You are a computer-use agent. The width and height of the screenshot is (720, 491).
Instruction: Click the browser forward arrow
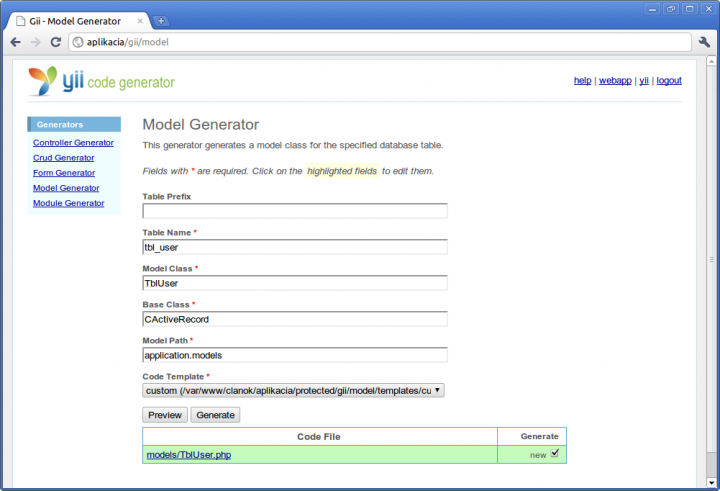pyautogui.click(x=35, y=42)
